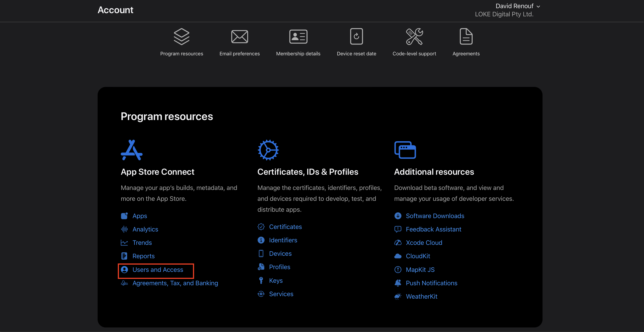This screenshot has width=644, height=332.
Task: Click the icon beside Apps
Action: click(x=124, y=216)
